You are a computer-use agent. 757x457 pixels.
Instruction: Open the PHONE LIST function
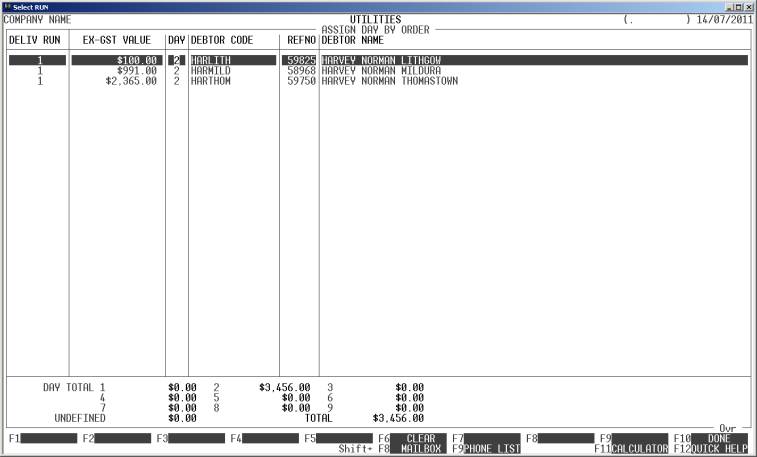[492, 449]
